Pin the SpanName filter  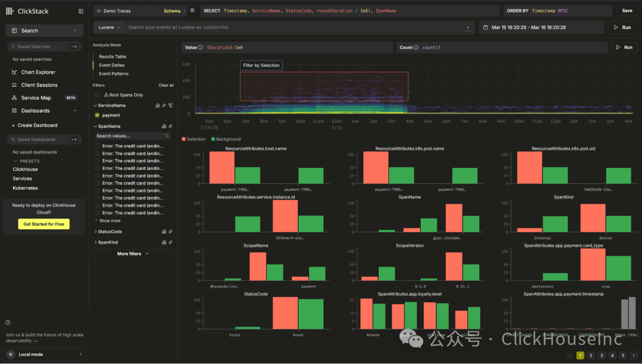click(171, 126)
